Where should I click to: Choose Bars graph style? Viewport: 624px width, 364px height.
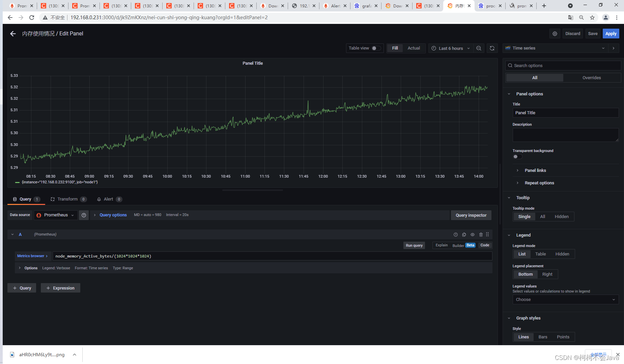[543, 337]
